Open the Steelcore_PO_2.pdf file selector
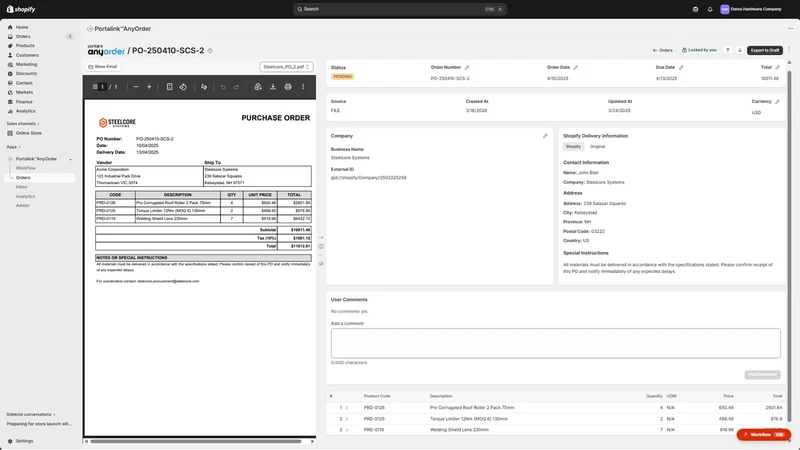Viewport: 800px width, 450px height. pyautogui.click(x=286, y=67)
